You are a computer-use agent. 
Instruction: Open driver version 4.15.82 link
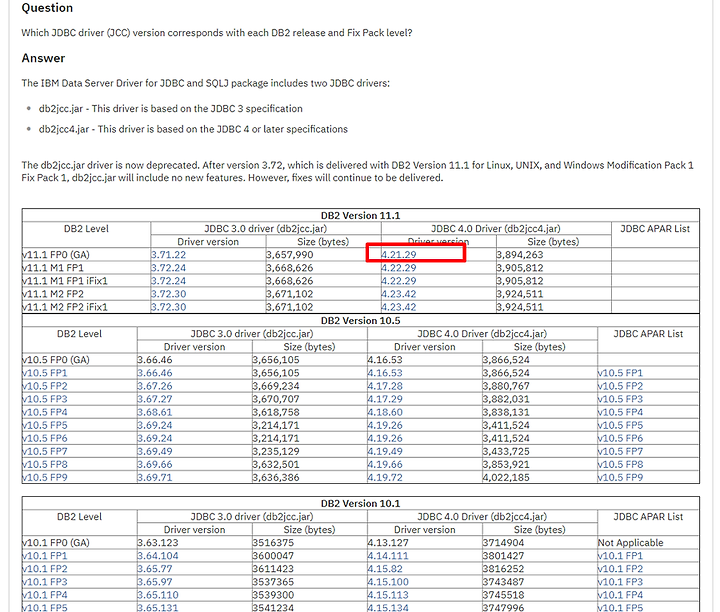click(x=385, y=569)
